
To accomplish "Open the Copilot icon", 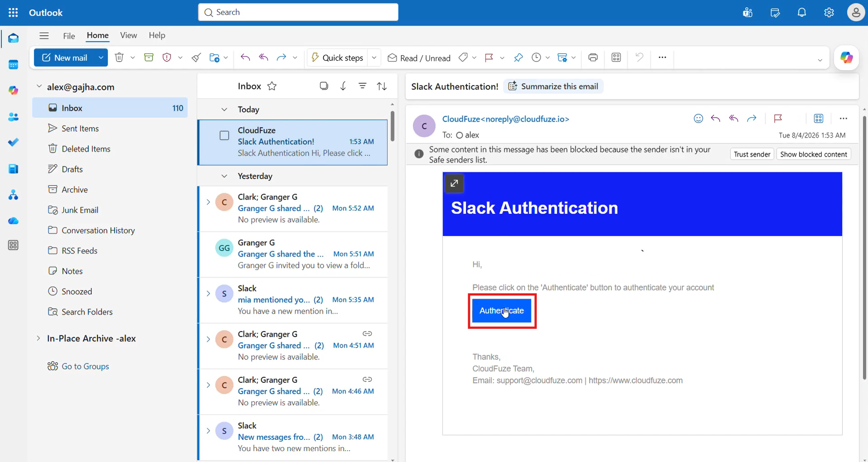I will tap(846, 58).
